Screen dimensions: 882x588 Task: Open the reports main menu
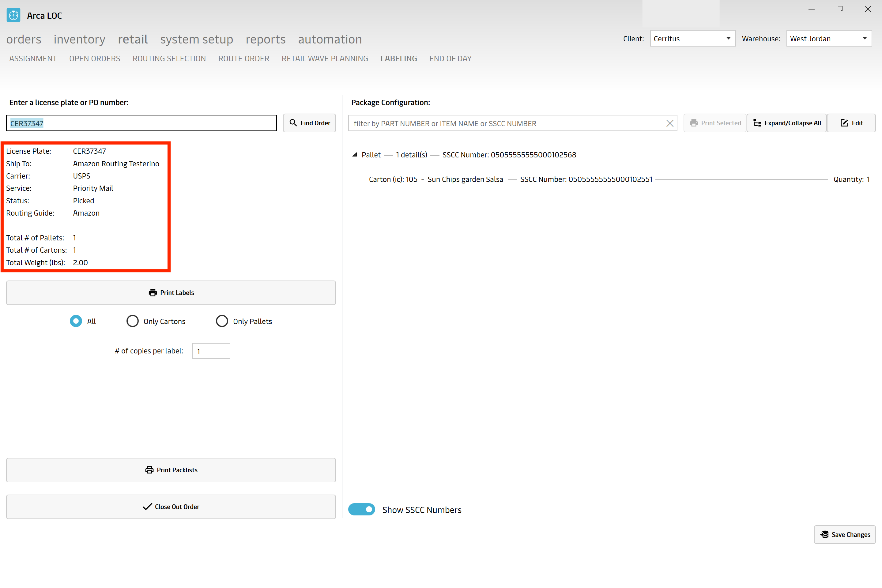tap(266, 40)
